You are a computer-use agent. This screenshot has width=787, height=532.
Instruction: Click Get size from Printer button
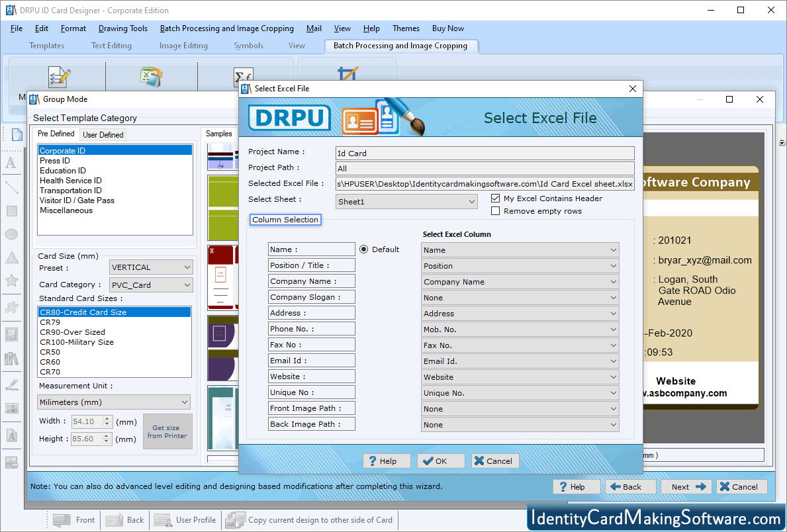167,431
